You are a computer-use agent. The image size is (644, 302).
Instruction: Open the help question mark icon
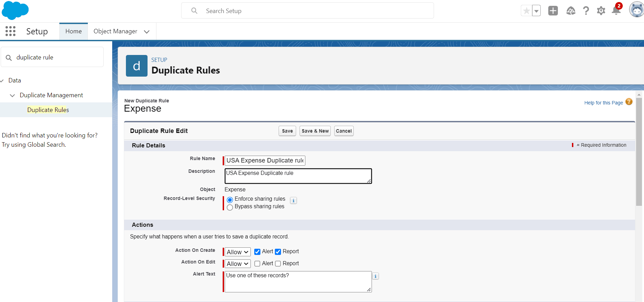586,11
